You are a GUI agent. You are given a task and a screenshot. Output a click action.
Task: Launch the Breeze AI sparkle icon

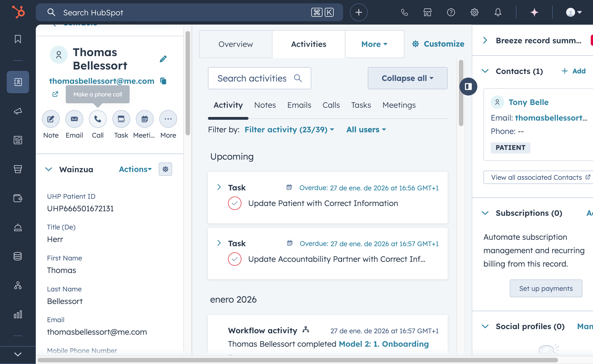[x=534, y=12]
